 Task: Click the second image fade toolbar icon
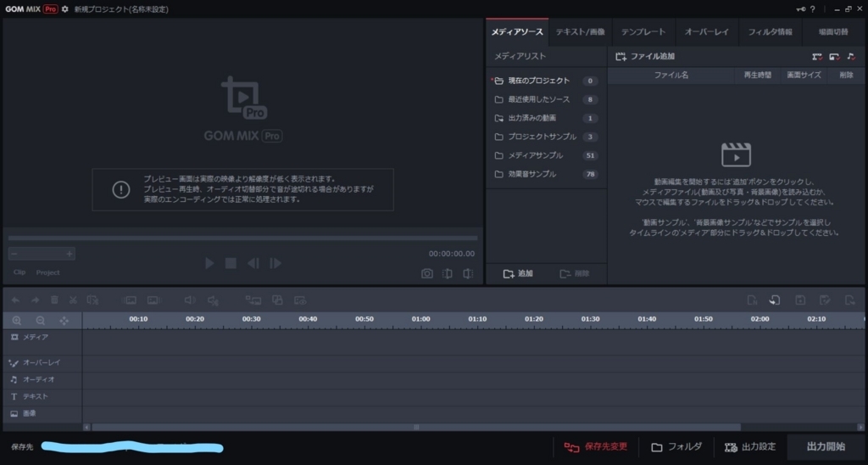coord(153,300)
